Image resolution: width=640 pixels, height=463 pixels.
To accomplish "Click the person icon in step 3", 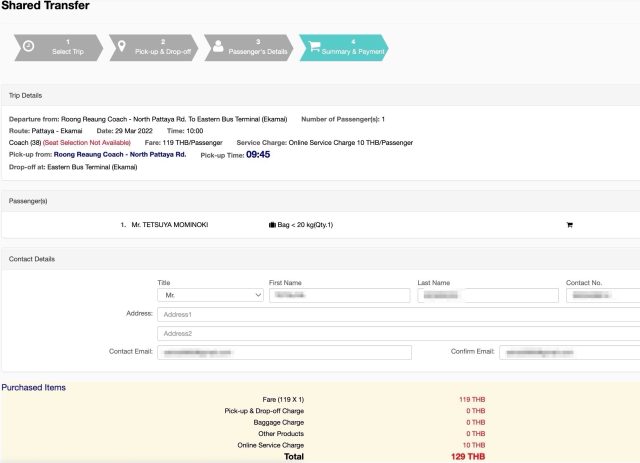I will click(216, 47).
